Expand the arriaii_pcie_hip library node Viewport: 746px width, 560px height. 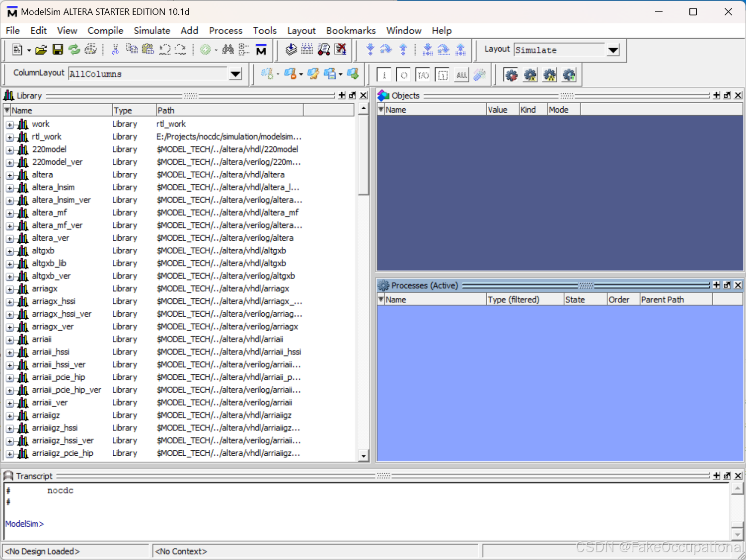pos(10,378)
